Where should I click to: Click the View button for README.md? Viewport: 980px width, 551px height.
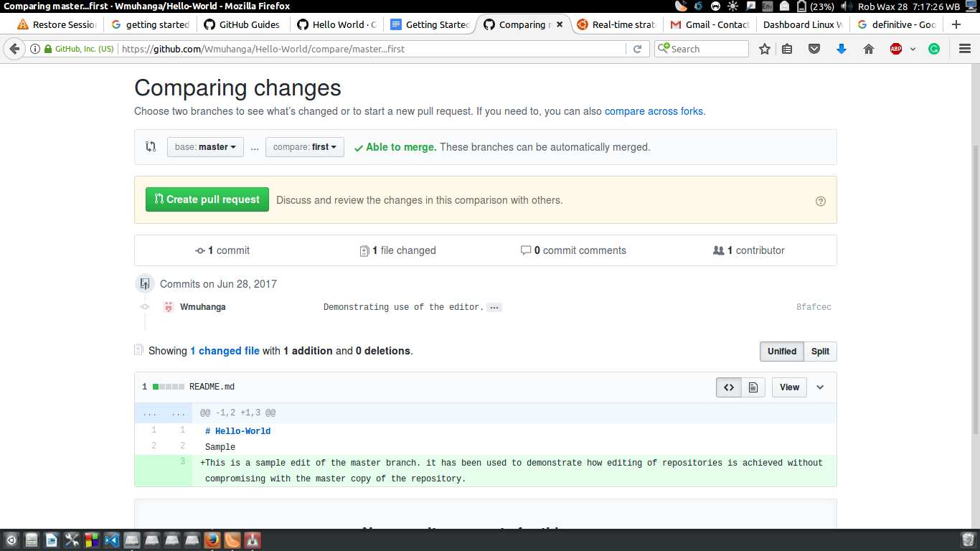tap(789, 387)
